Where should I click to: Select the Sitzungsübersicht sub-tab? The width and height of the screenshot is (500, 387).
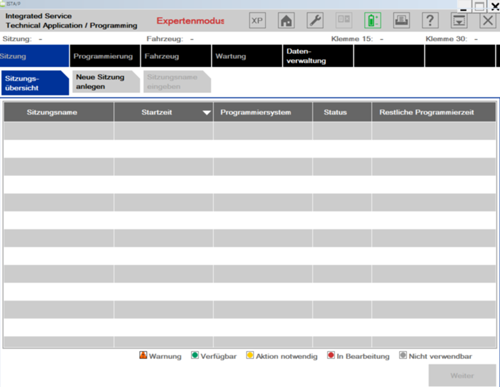click(35, 83)
